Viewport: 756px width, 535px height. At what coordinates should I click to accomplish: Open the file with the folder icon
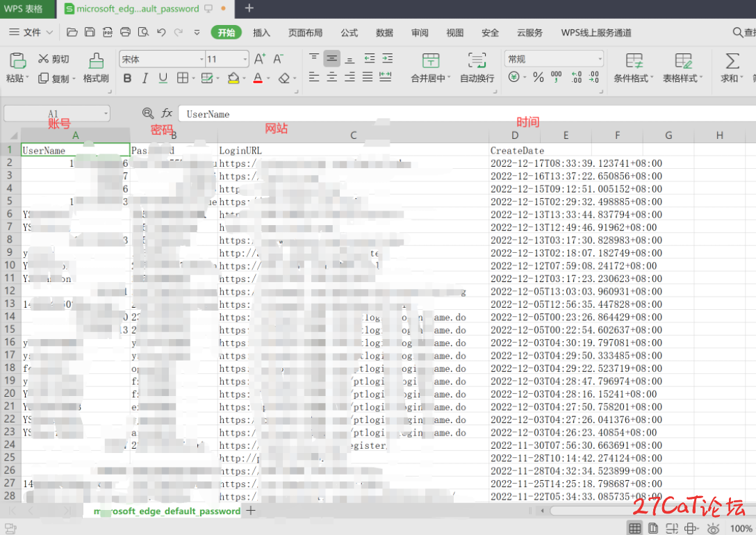[72, 32]
